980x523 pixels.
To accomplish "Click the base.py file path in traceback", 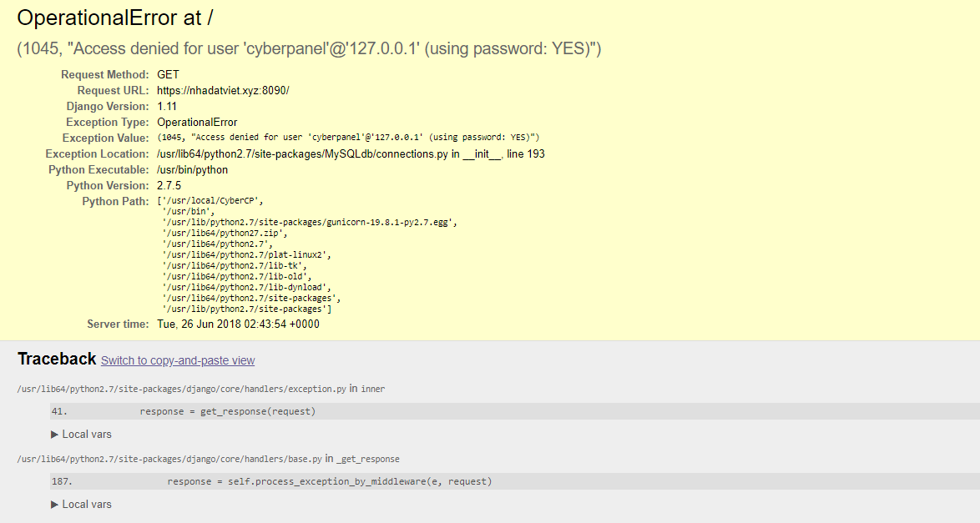I will 169,459.
